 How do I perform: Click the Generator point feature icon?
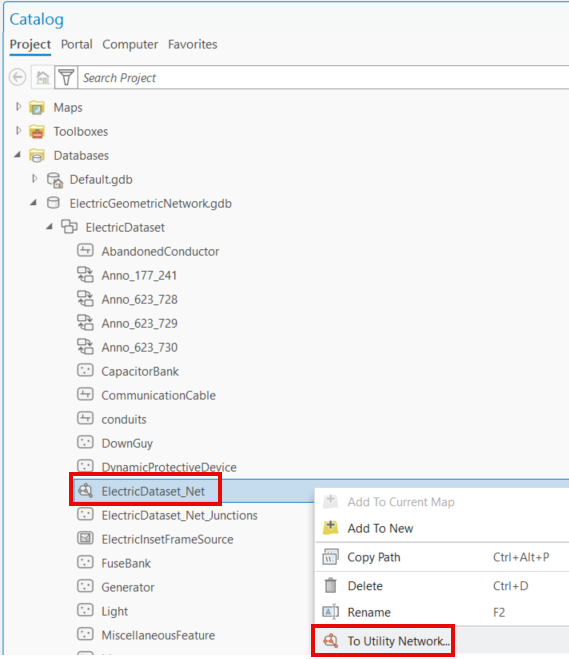(x=85, y=586)
